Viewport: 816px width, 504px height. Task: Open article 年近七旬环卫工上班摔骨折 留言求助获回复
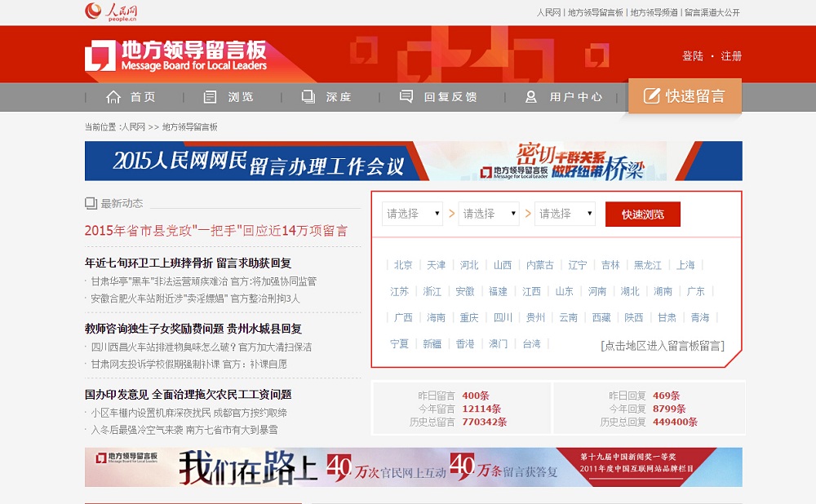(188, 263)
